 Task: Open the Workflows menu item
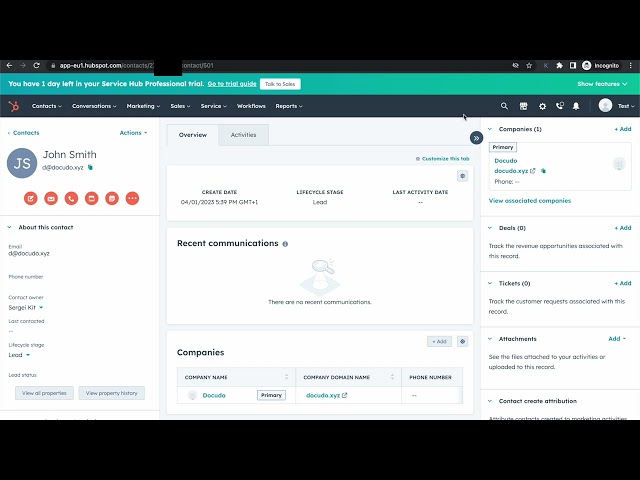click(x=251, y=106)
